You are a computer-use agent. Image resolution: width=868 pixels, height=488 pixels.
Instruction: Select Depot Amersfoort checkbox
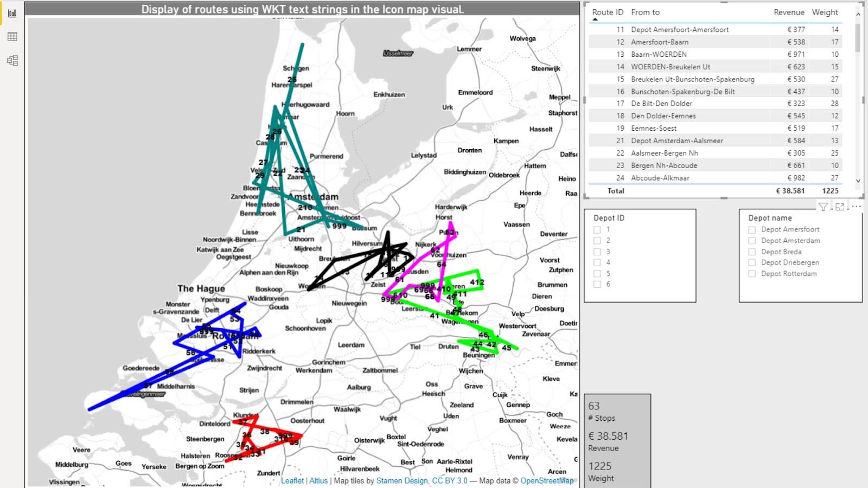752,229
